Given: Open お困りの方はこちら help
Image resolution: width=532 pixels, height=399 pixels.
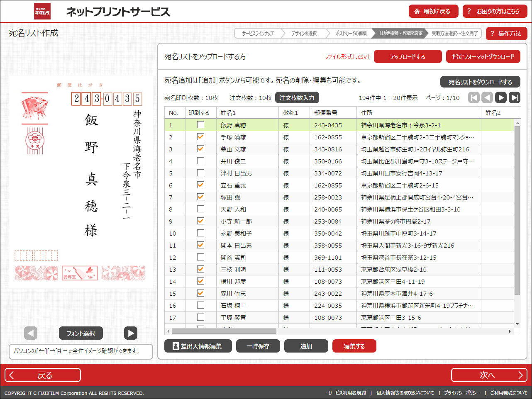Looking at the screenshot, I should pyautogui.click(x=495, y=11).
